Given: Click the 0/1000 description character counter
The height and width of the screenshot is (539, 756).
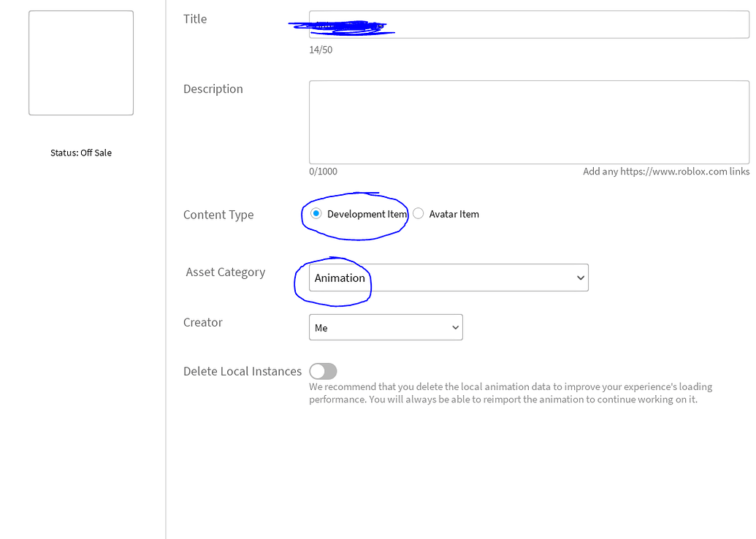Looking at the screenshot, I should 324,172.
